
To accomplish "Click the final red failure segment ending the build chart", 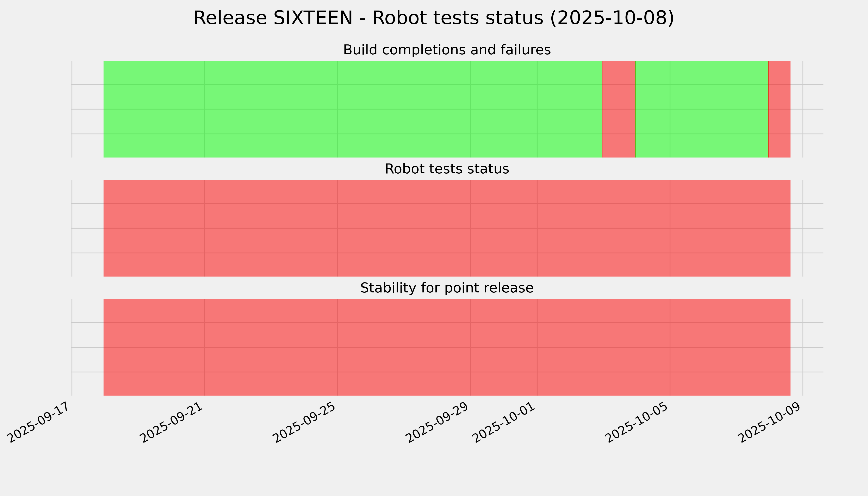I will coord(779,109).
